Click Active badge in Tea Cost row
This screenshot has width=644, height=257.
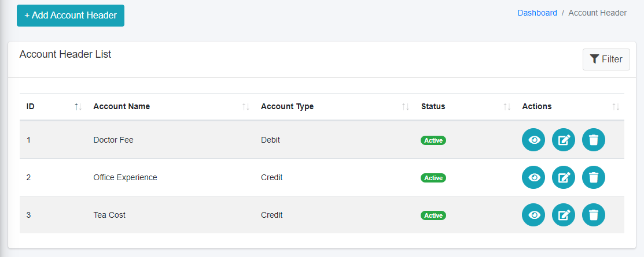tap(433, 215)
